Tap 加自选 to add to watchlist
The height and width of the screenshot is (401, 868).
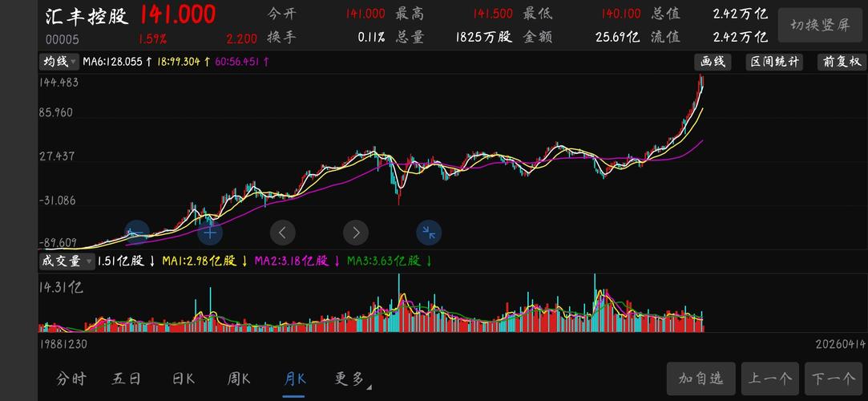point(700,379)
